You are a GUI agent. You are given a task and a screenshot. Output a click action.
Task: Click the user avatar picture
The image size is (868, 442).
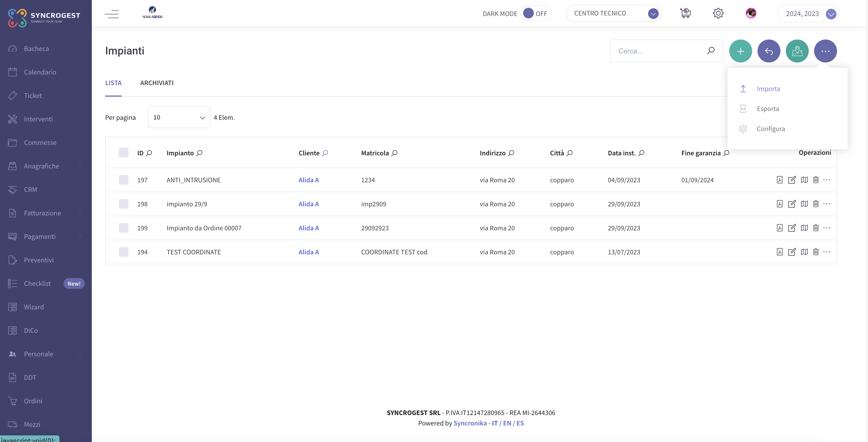point(751,13)
